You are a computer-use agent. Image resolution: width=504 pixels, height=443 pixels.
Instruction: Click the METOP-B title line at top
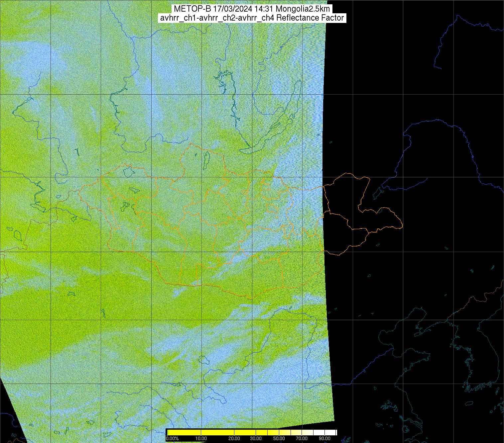coord(252,9)
